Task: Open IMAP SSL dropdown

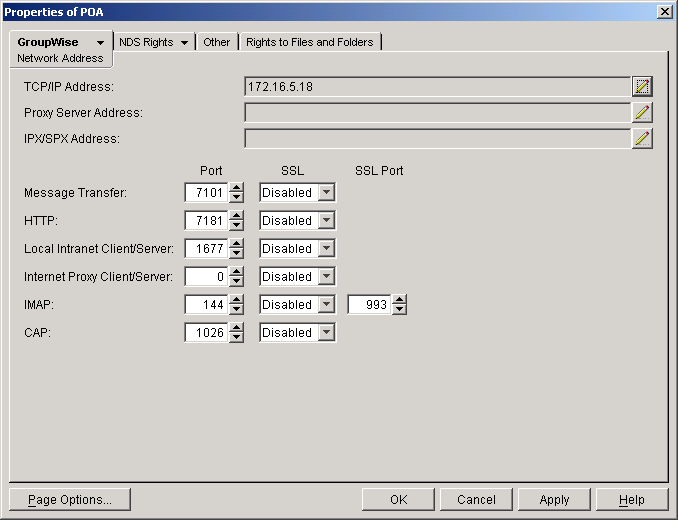Action: pos(326,304)
